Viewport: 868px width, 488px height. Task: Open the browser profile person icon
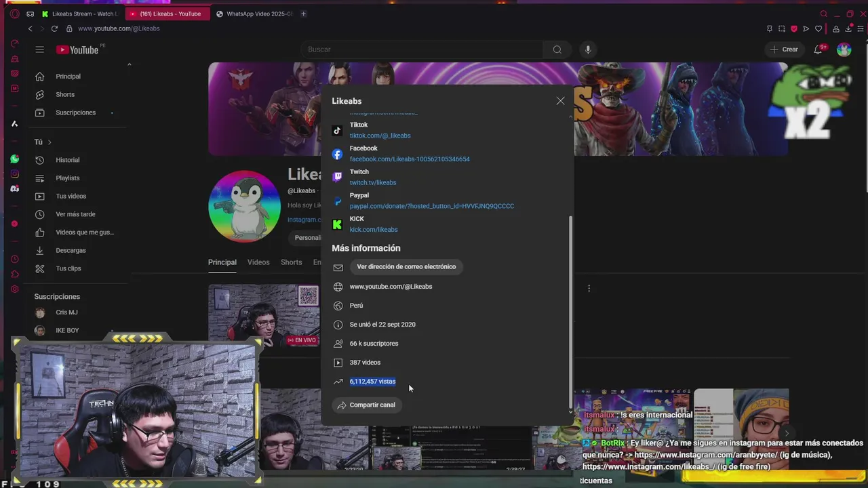pos(836,28)
